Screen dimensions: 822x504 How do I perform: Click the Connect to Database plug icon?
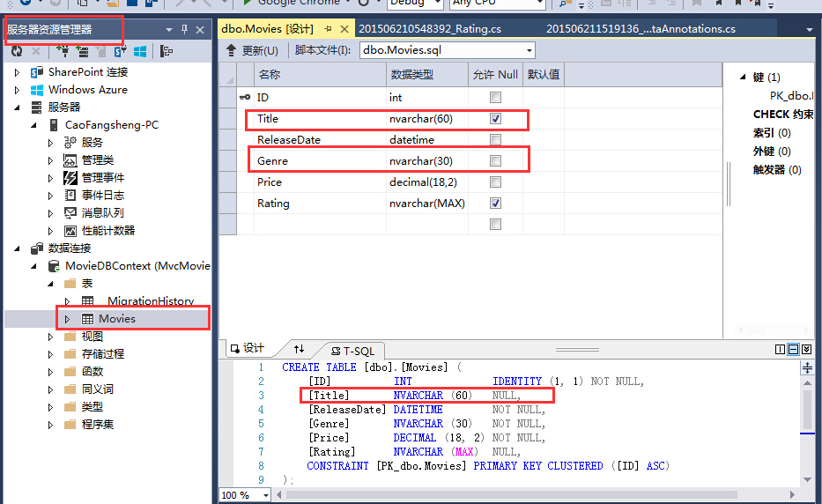(63, 51)
